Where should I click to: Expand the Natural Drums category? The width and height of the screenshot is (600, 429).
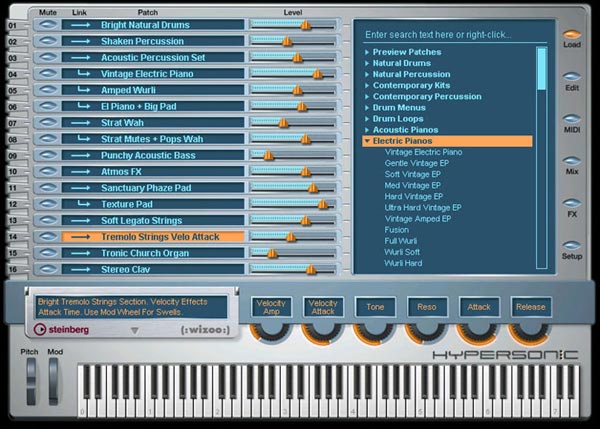[368, 63]
